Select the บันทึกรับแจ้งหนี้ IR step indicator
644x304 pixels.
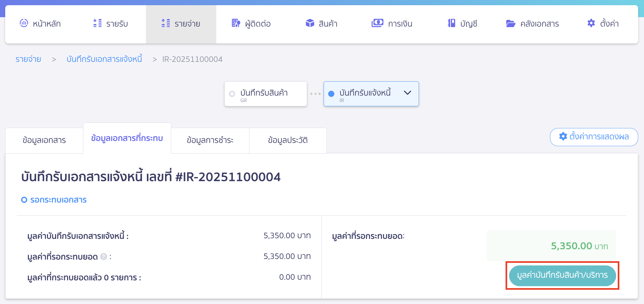point(331,94)
